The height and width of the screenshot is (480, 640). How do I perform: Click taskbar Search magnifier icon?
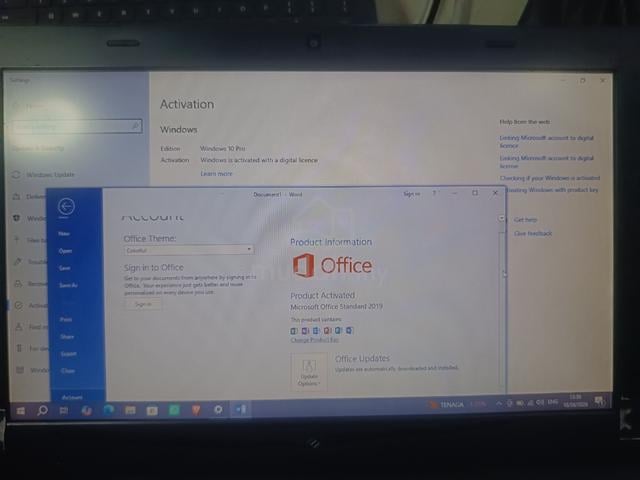tap(42, 410)
